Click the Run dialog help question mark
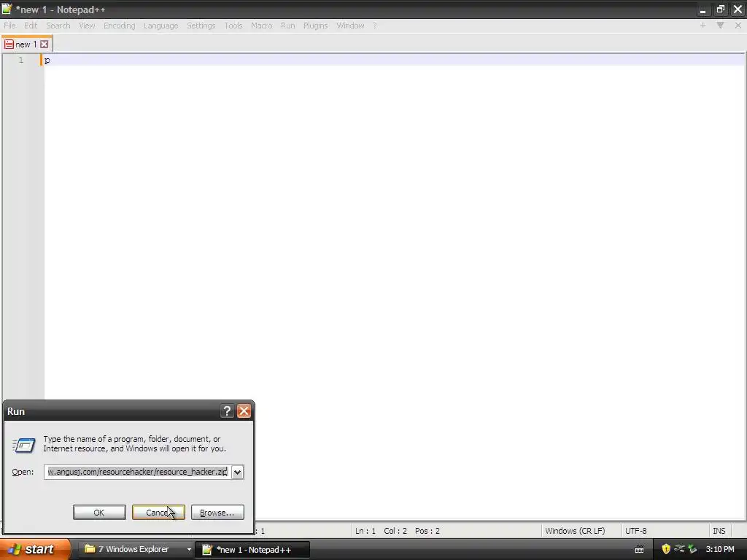The width and height of the screenshot is (747, 560). (227, 411)
